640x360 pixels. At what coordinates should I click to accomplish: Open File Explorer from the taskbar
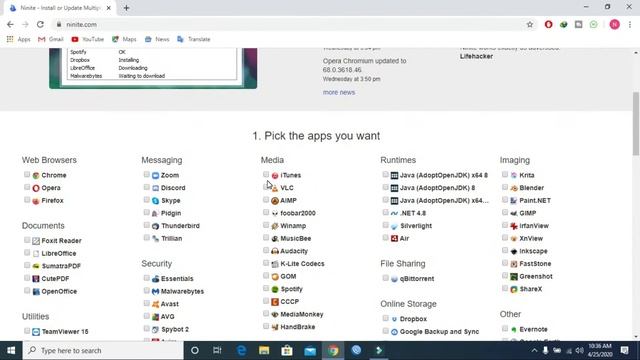point(264,350)
